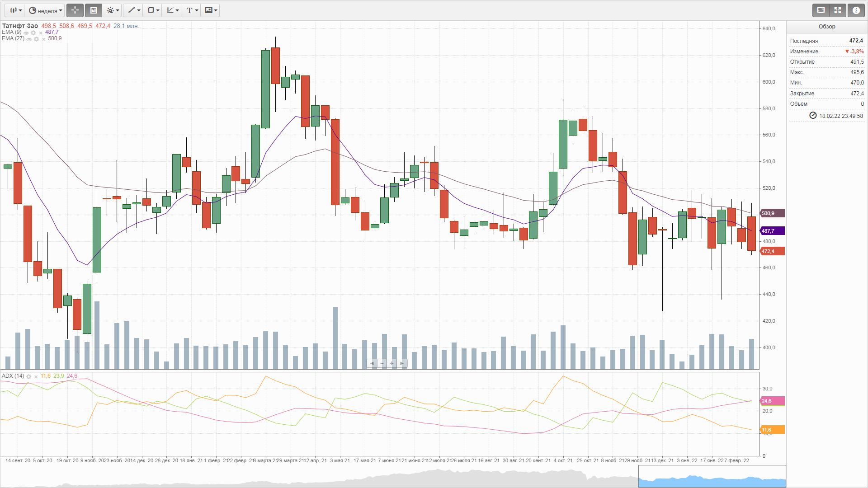The height and width of the screenshot is (488, 868).
Task: Click the zoom in plus button
Action: pyautogui.click(x=392, y=363)
